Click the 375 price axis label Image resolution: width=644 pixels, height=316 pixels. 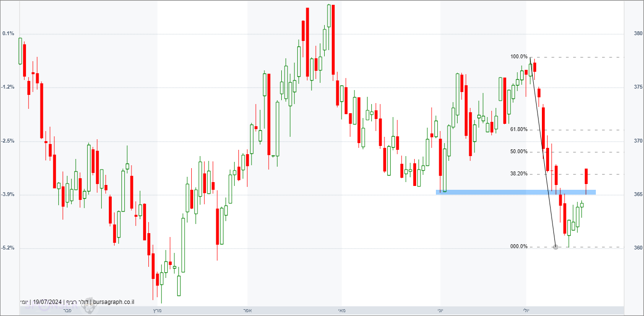click(x=638, y=87)
